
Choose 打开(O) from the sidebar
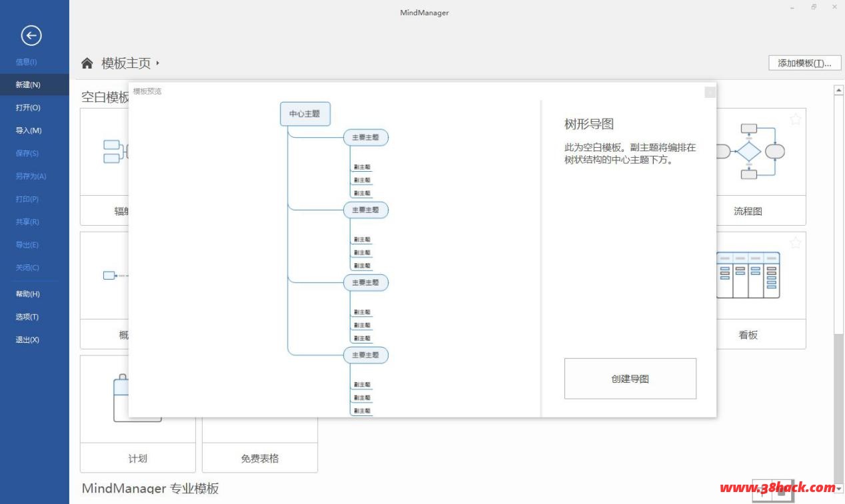(35, 107)
